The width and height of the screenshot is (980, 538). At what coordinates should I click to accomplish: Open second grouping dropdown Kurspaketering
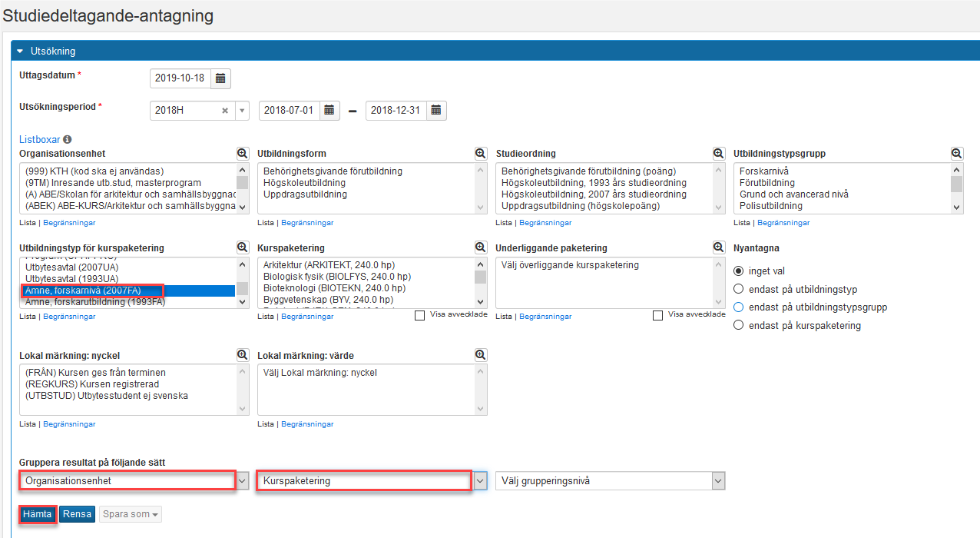click(x=372, y=481)
